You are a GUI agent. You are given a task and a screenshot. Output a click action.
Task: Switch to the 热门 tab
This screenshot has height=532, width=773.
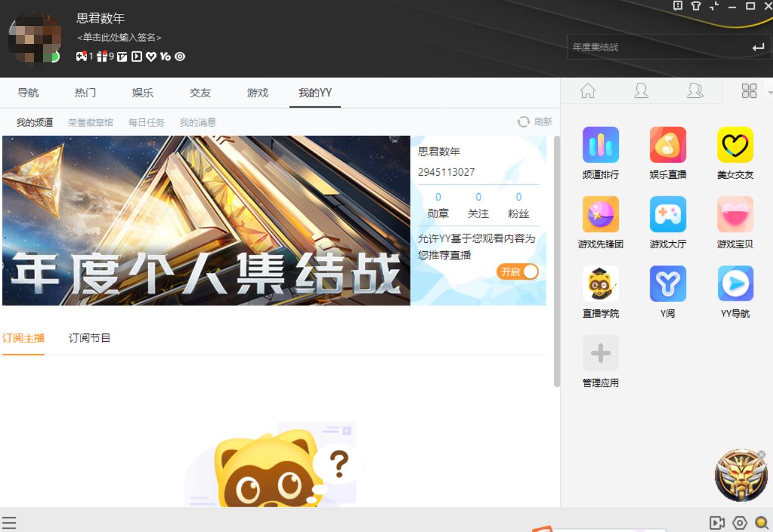click(85, 93)
